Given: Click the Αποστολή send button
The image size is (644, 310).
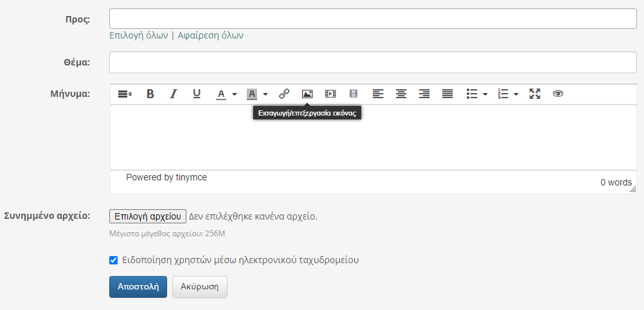Looking at the screenshot, I should pyautogui.click(x=138, y=287).
